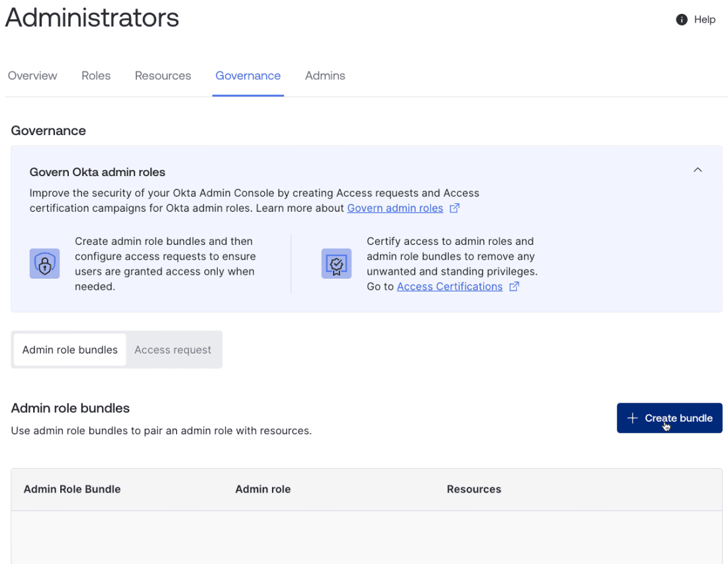Viewport: 728px width, 564px height.
Task: Click external link icon after Access Certifications
Action: coord(514,287)
